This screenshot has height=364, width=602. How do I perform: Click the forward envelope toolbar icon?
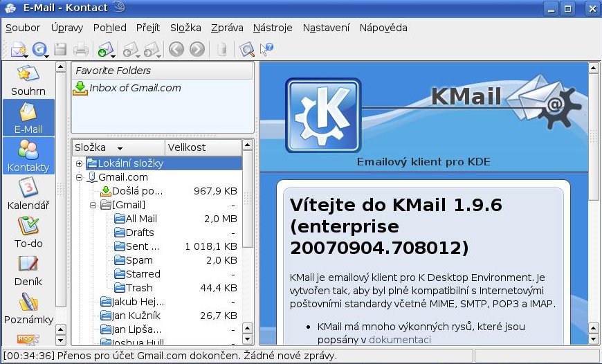click(152, 50)
